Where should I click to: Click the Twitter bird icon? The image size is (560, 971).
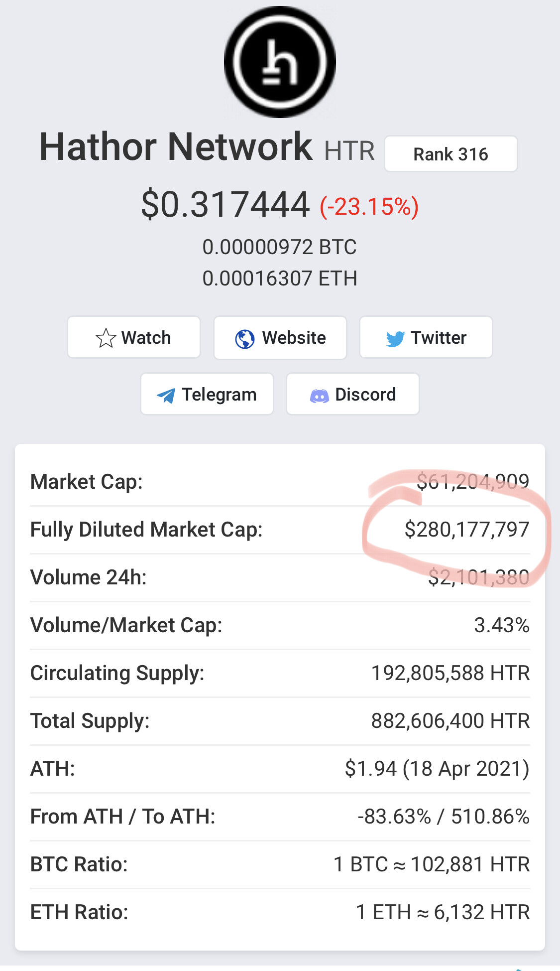click(x=395, y=339)
